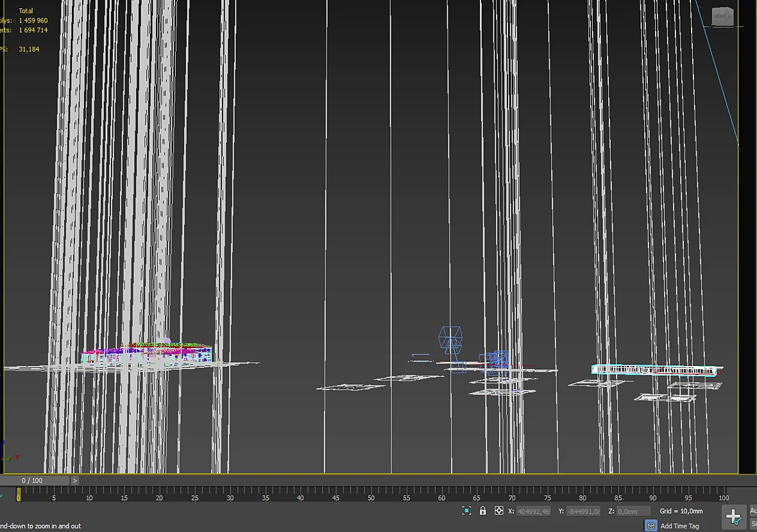The width and height of the screenshot is (757, 532).
Task: Click the next-frame arrow on time slider
Action: tap(74, 480)
